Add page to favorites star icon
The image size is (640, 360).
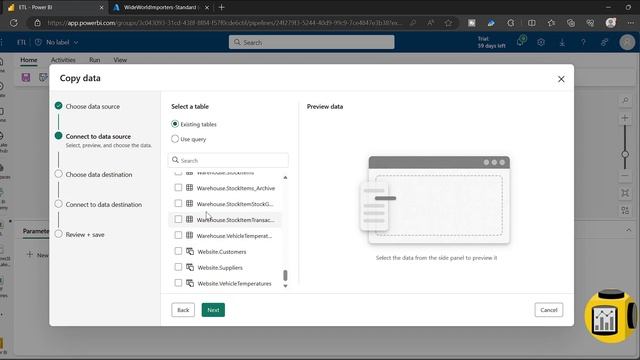(448, 23)
